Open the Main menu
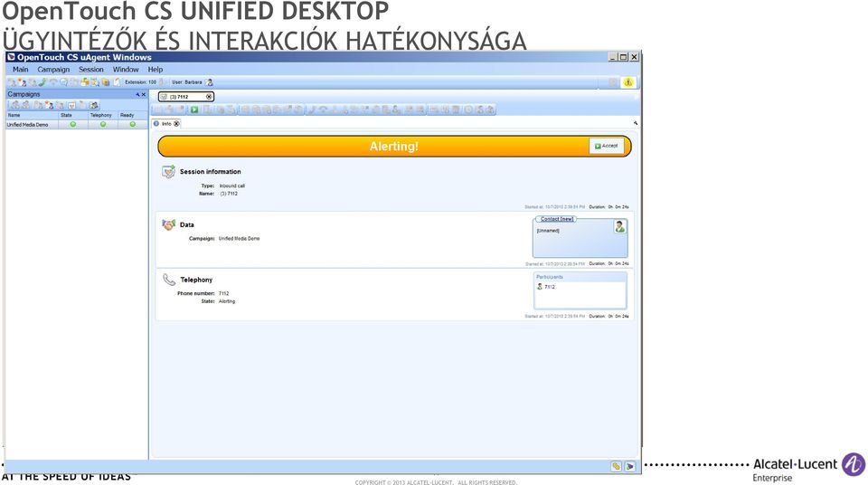 (21, 70)
